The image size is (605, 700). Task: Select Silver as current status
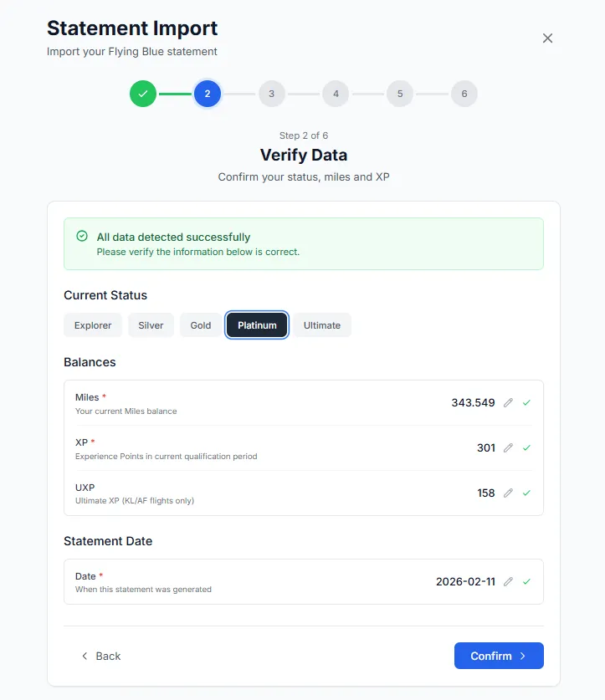151,324
